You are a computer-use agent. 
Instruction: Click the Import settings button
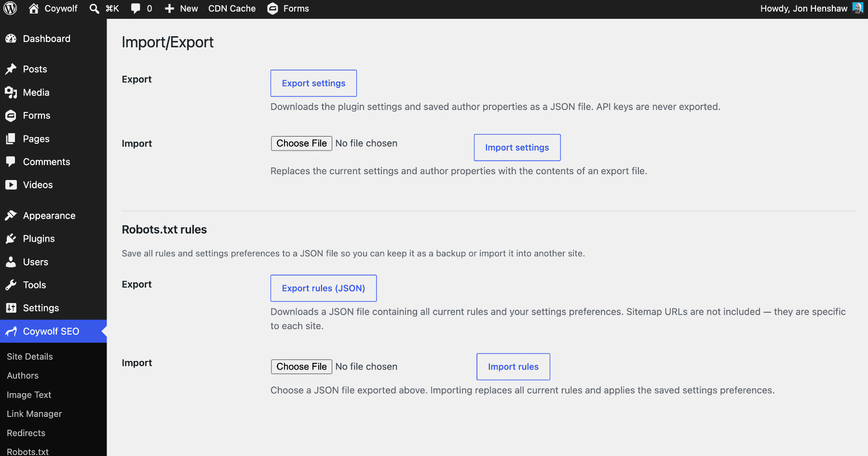tap(517, 147)
